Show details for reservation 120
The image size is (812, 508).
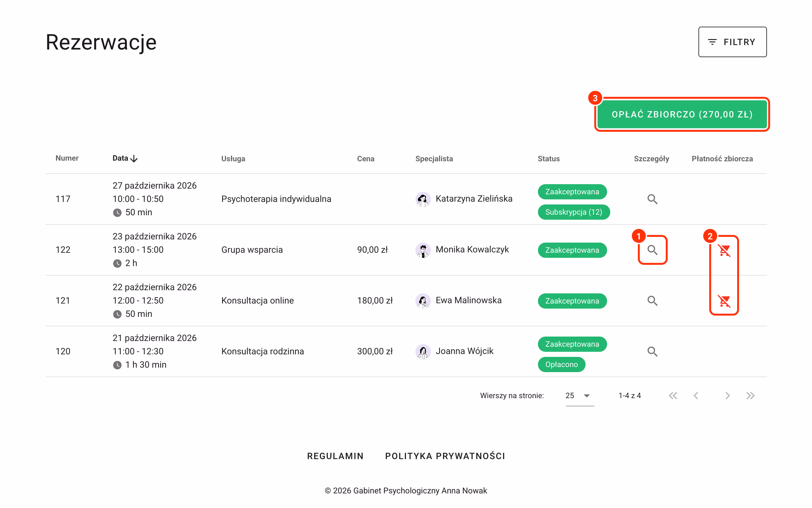point(652,351)
